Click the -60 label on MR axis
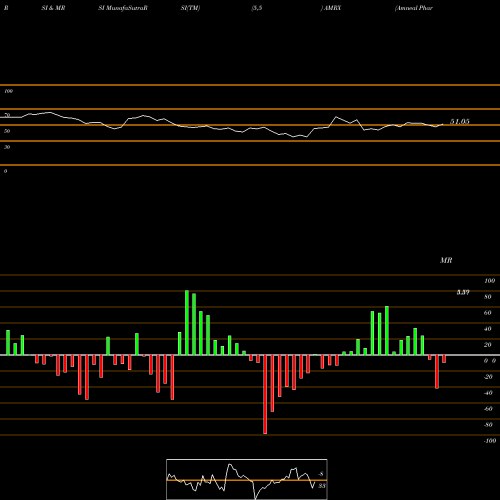 pyautogui.click(x=488, y=409)
